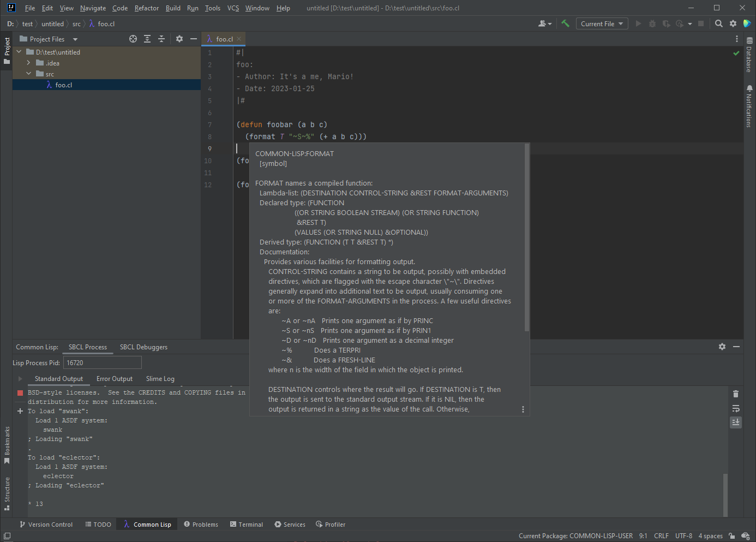The width and height of the screenshot is (756, 542).
Task: Toggle scroll to end in console
Action: click(x=736, y=422)
